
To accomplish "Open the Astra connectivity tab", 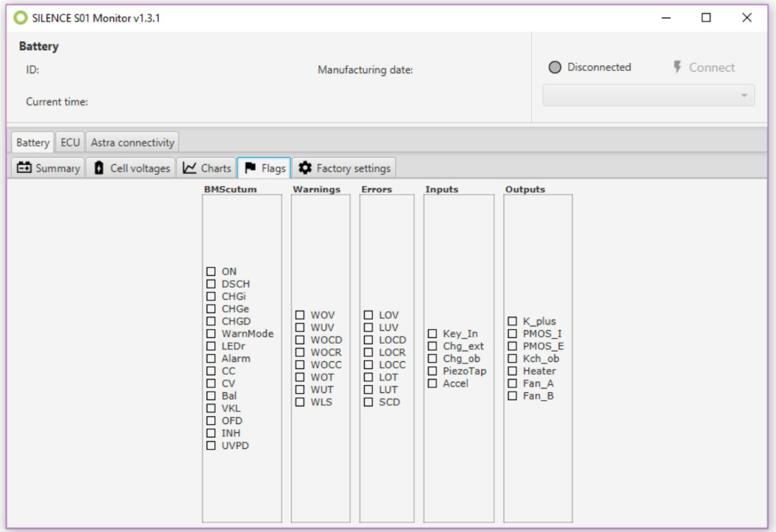I will (132, 143).
